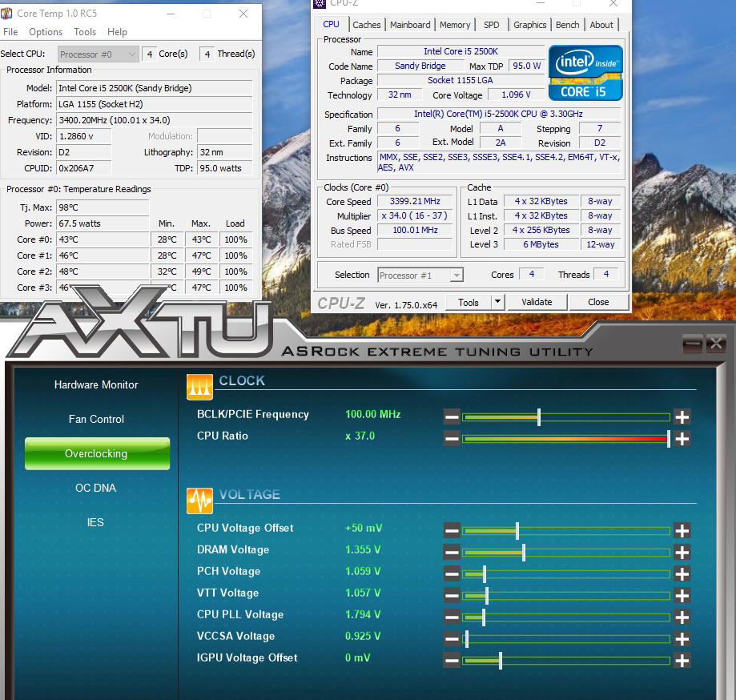The width and height of the screenshot is (736, 700).
Task: Raise VCCSA Voltage using plus button
Action: click(x=682, y=638)
